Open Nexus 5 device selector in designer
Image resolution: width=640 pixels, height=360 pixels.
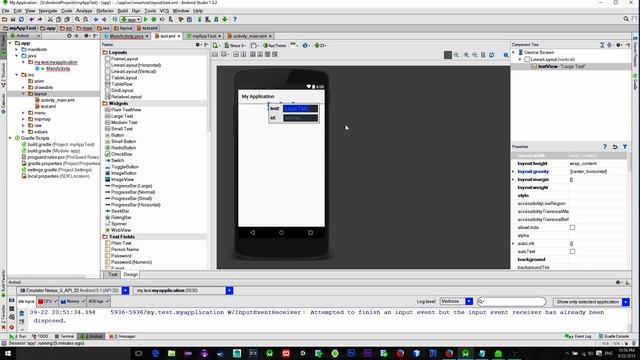click(235, 45)
